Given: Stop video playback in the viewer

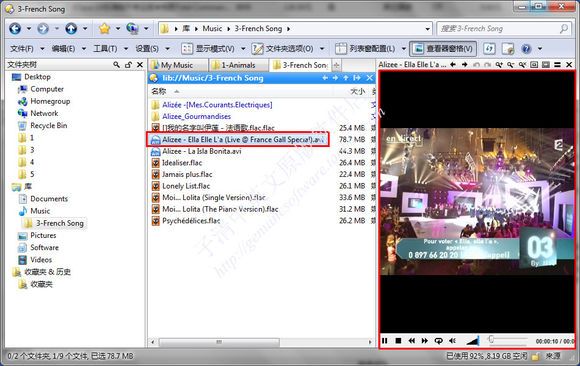Looking at the screenshot, I should 398,340.
